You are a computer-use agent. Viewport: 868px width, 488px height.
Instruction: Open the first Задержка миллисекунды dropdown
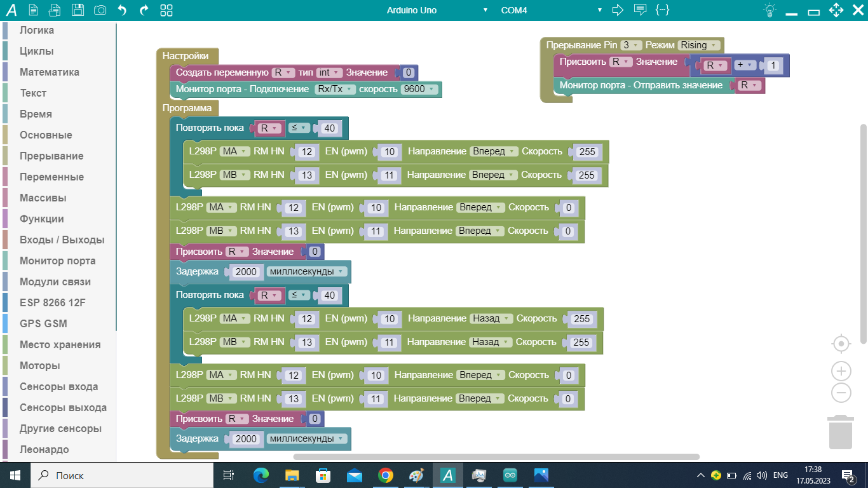308,271
